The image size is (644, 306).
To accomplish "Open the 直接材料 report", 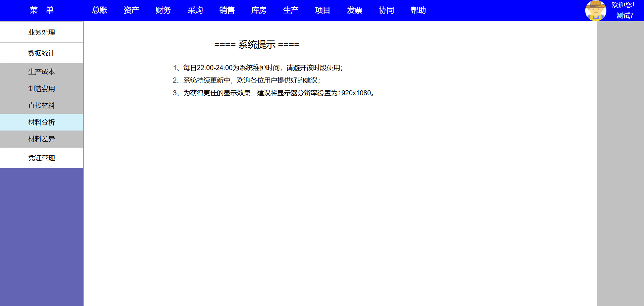I will pos(42,105).
